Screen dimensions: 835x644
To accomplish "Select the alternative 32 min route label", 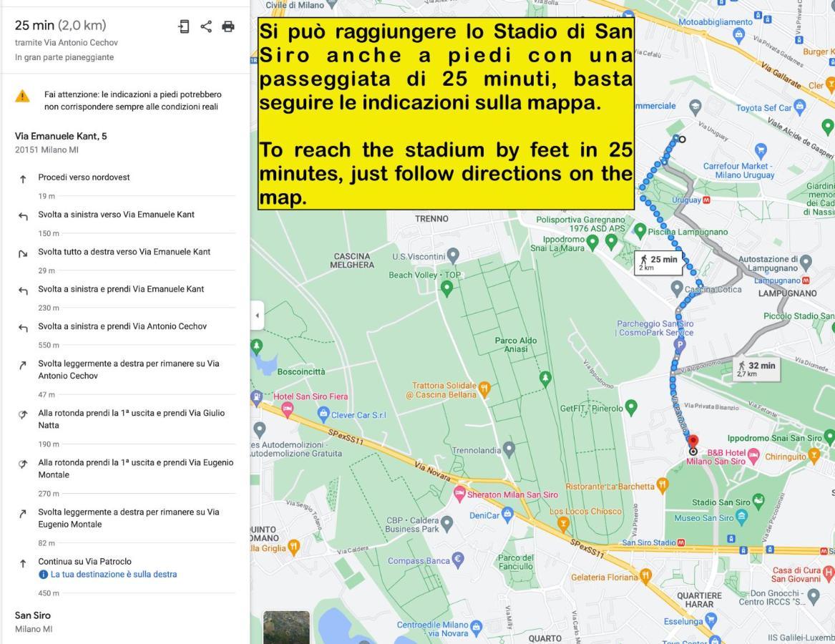I will pyautogui.click(x=757, y=369).
